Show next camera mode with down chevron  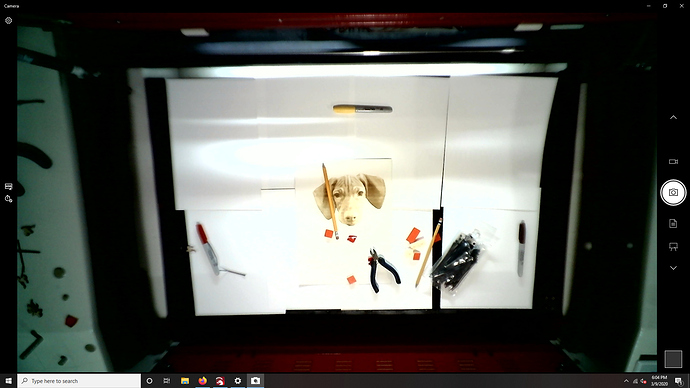click(673, 268)
